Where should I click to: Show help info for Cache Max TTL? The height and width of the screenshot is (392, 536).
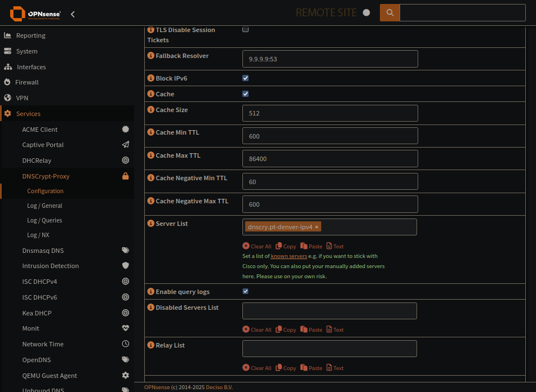150,155
